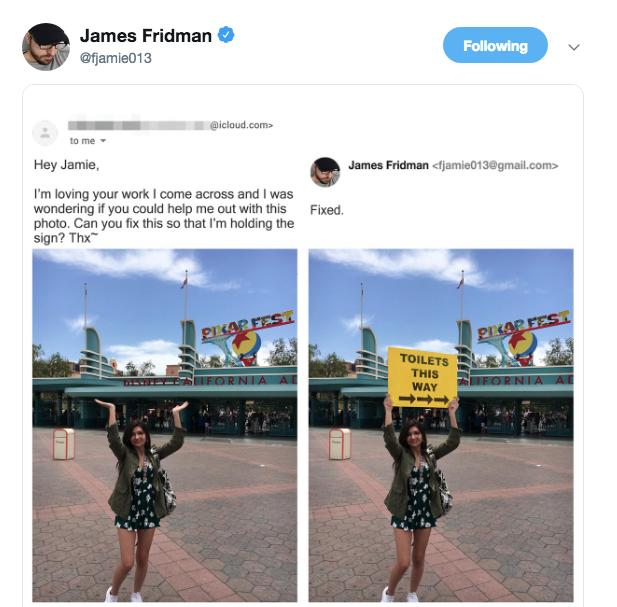Open the James Fridman display name link
This screenshot has width=617, height=607.
click(x=146, y=36)
